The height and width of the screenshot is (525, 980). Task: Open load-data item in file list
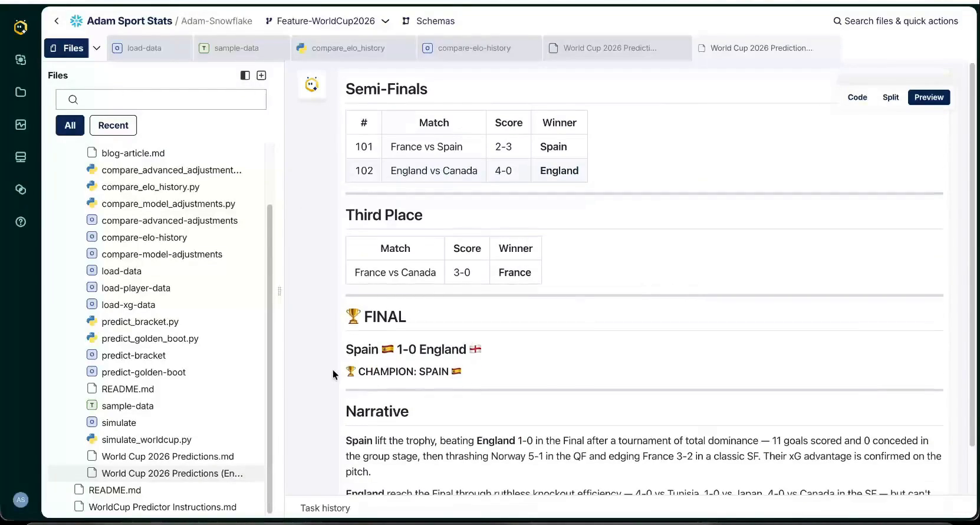click(x=121, y=271)
